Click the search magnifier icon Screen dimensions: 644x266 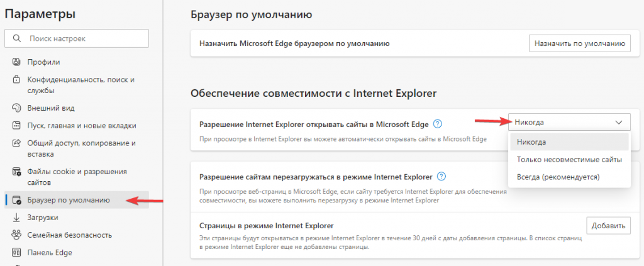17,38
